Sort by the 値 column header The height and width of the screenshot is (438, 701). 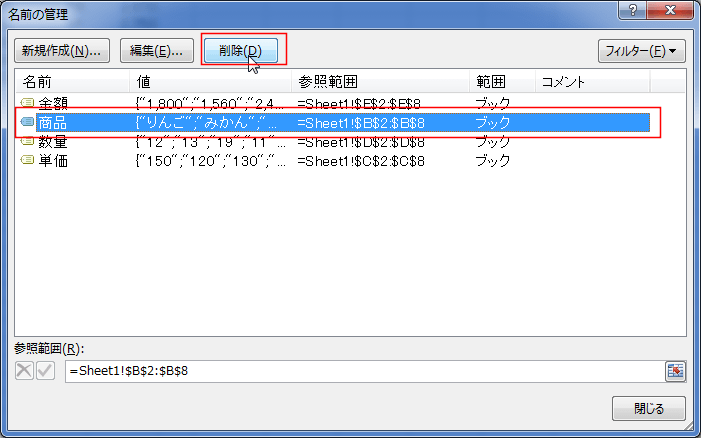coord(211,81)
